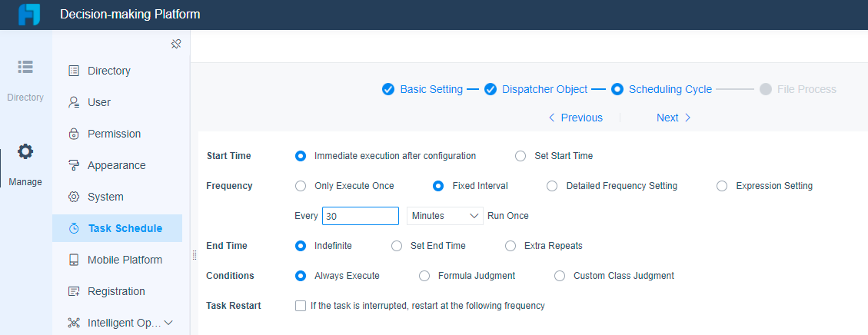The image size is (868, 335).
Task: Click the Directory menu item icon
Action: [x=74, y=71]
